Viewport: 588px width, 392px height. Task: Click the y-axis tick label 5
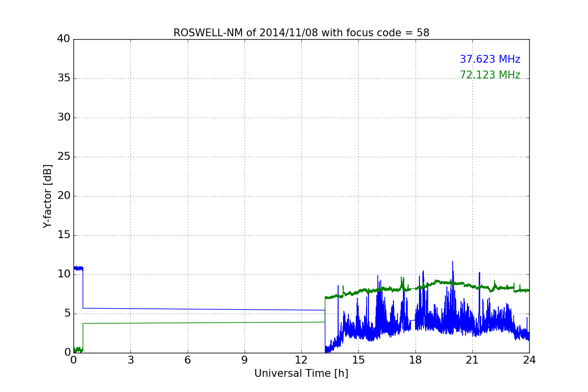pyautogui.click(x=67, y=314)
